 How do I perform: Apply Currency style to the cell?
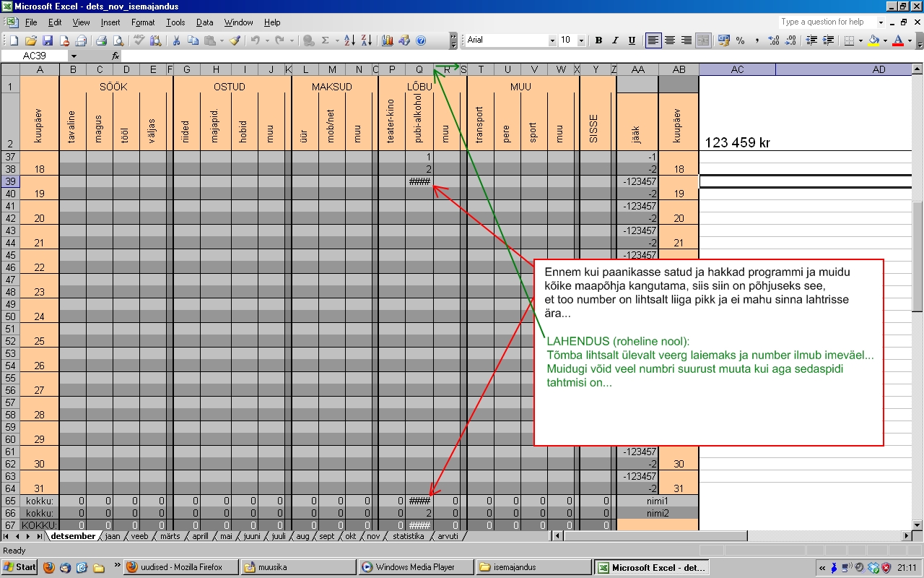coord(723,40)
